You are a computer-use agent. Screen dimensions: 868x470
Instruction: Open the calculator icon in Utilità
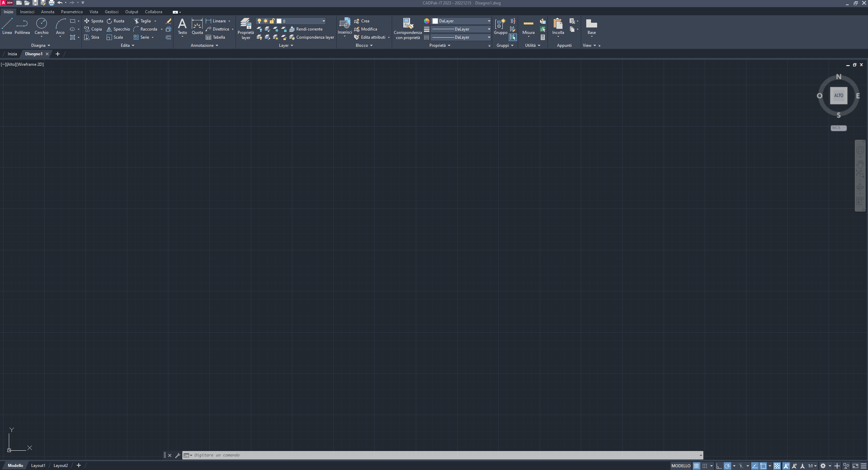click(x=543, y=37)
